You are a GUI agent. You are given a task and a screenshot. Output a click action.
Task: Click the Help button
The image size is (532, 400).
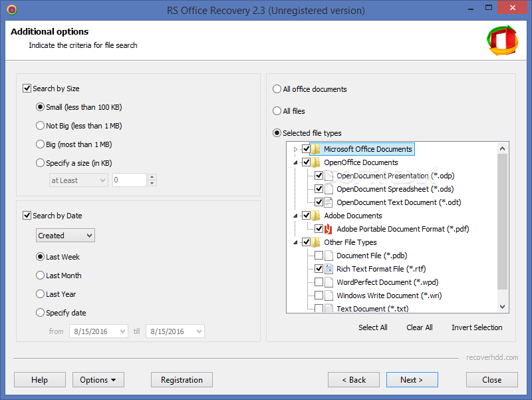(x=40, y=379)
